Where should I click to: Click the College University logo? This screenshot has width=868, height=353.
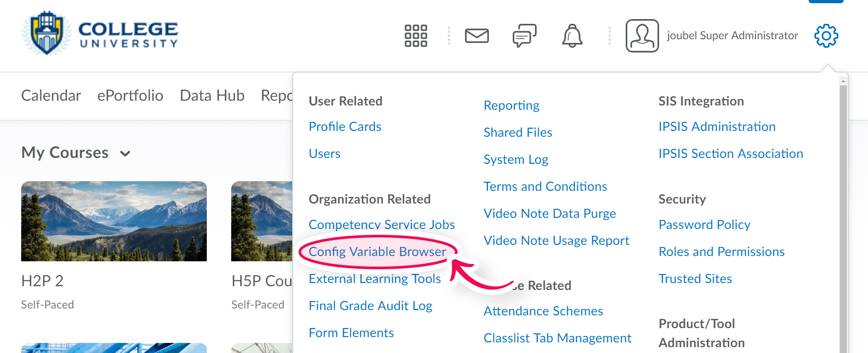pyautogui.click(x=100, y=33)
